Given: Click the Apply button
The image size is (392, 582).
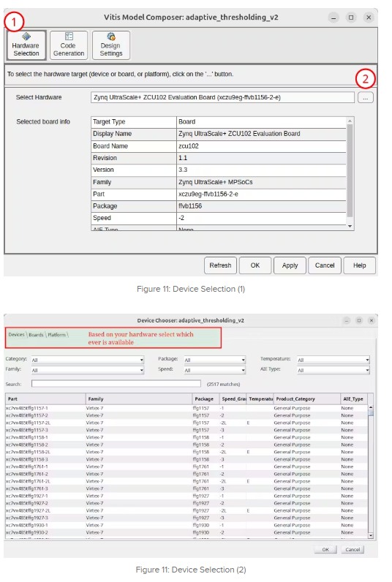Looking at the screenshot, I should coord(290,265).
